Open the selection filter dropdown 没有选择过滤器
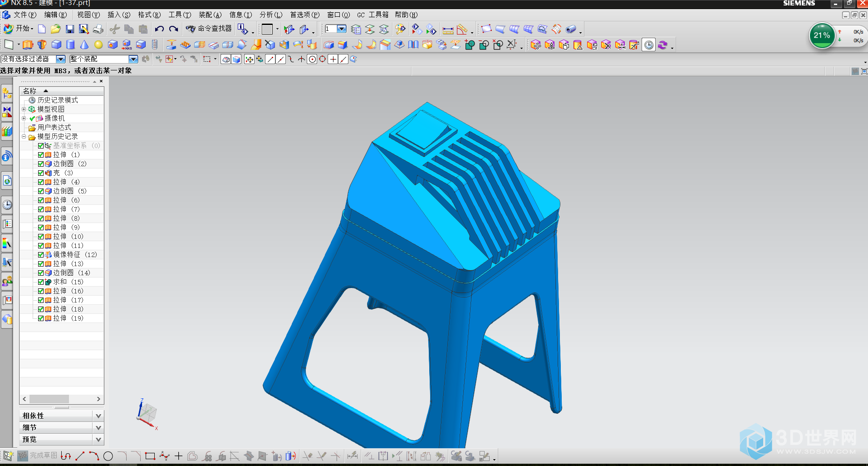The height and width of the screenshot is (466, 868). click(61, 59)
